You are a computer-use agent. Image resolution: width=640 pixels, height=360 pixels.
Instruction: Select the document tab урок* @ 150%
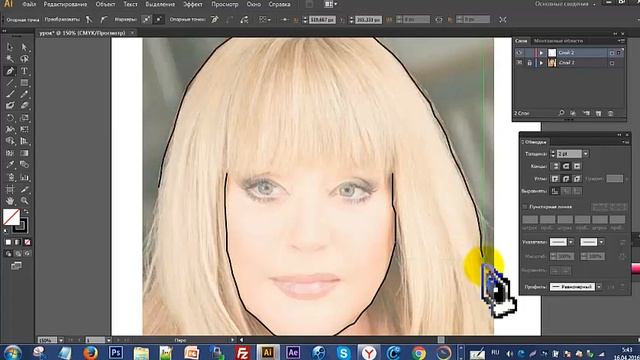(82, 33)
